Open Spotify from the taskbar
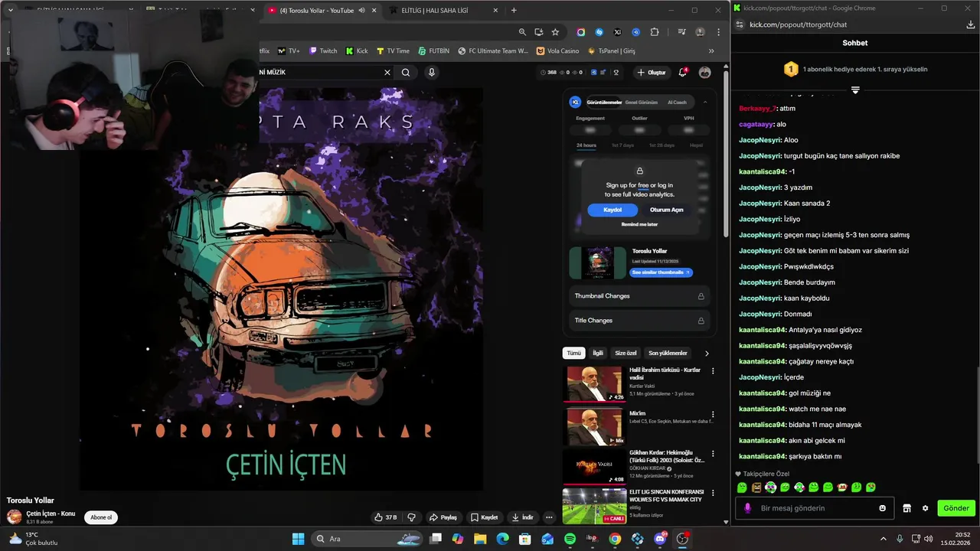Image resolution: width=980 pixels, height=551 pixels. click(x=570, y=539)
